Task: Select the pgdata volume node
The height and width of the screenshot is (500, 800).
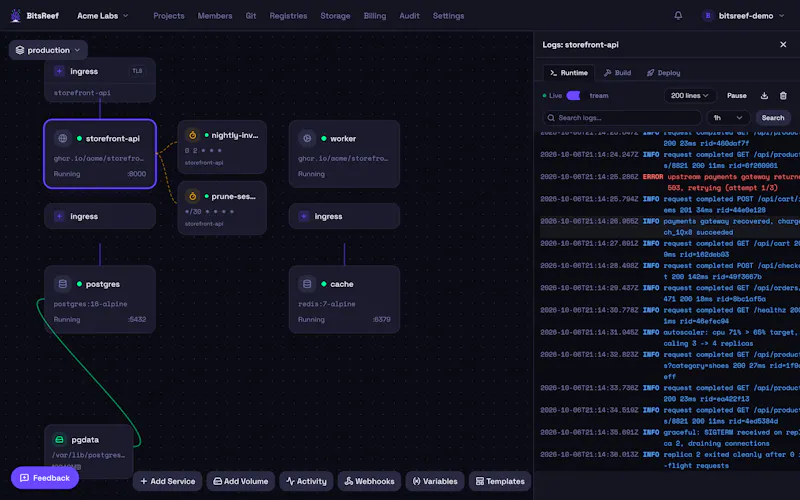Action: click(x=89, y=450)
